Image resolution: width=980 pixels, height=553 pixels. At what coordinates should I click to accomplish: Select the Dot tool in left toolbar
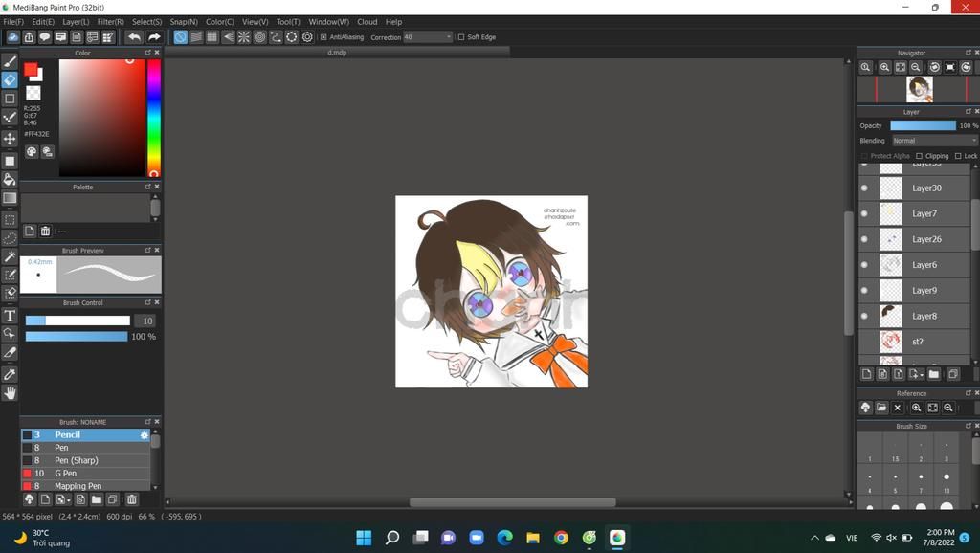pyautogui.click(x=10, y=117)
